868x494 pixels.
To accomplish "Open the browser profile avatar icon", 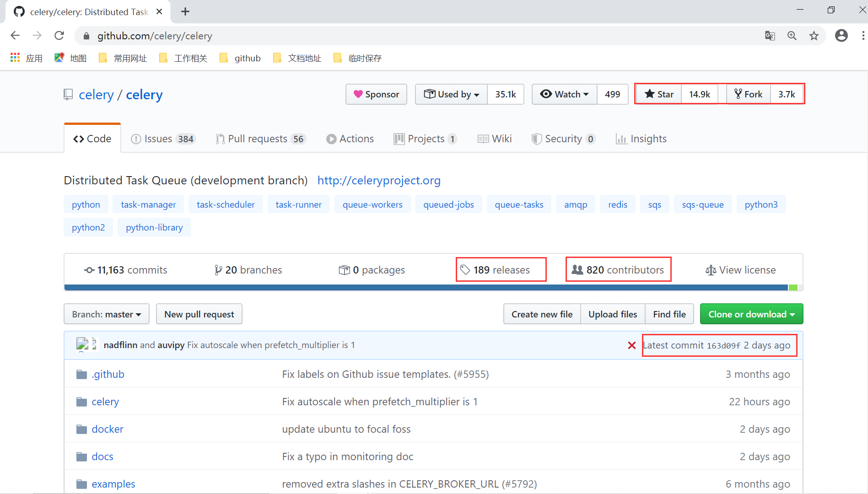I will 841,36.
